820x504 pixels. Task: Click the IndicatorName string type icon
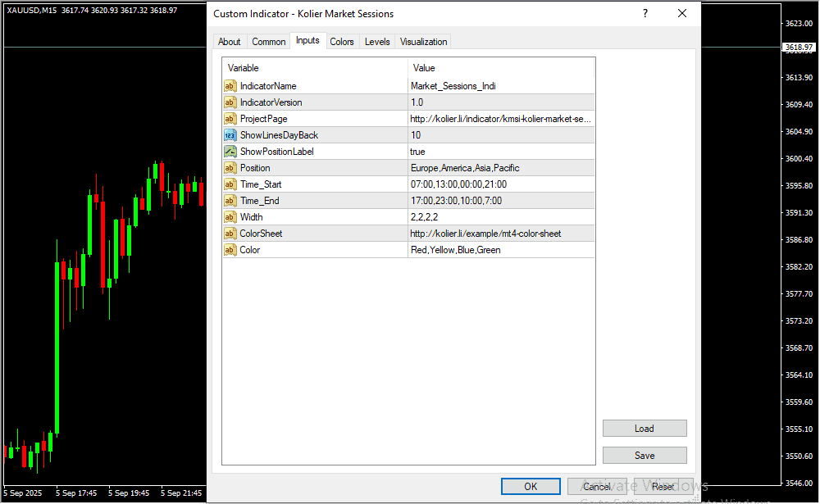point(230,86)
